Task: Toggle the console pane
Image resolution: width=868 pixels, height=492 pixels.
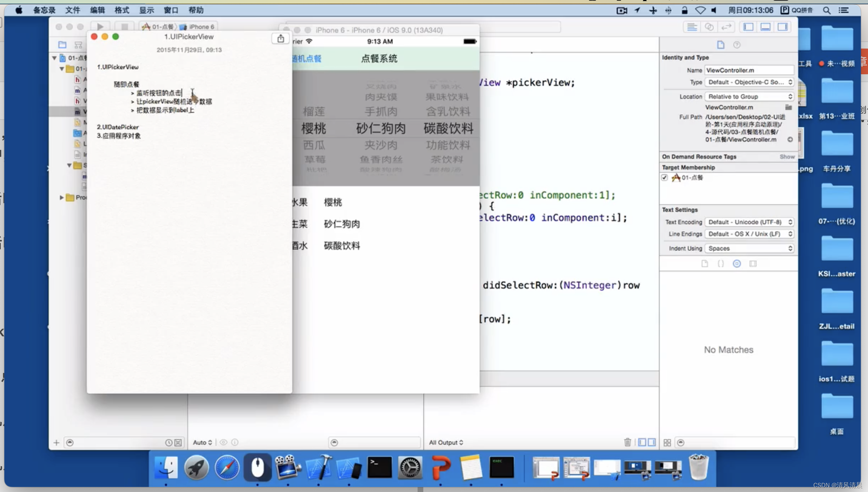Action: [652, 442]
